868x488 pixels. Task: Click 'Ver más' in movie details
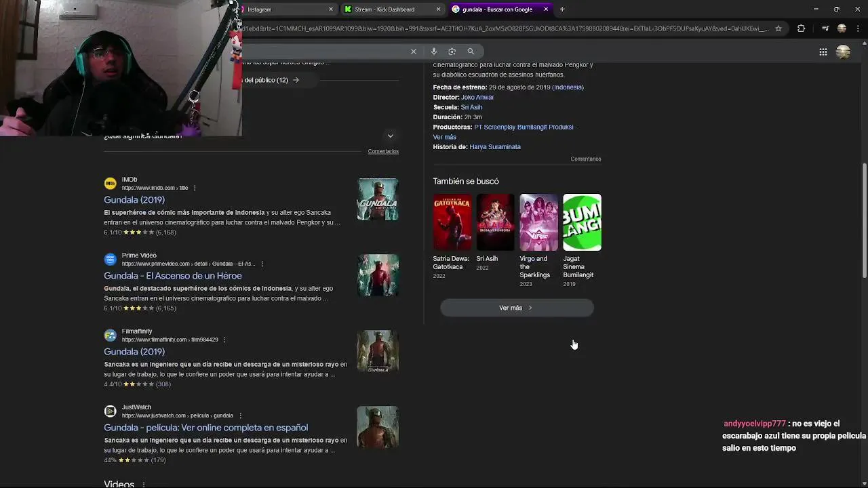445,137
